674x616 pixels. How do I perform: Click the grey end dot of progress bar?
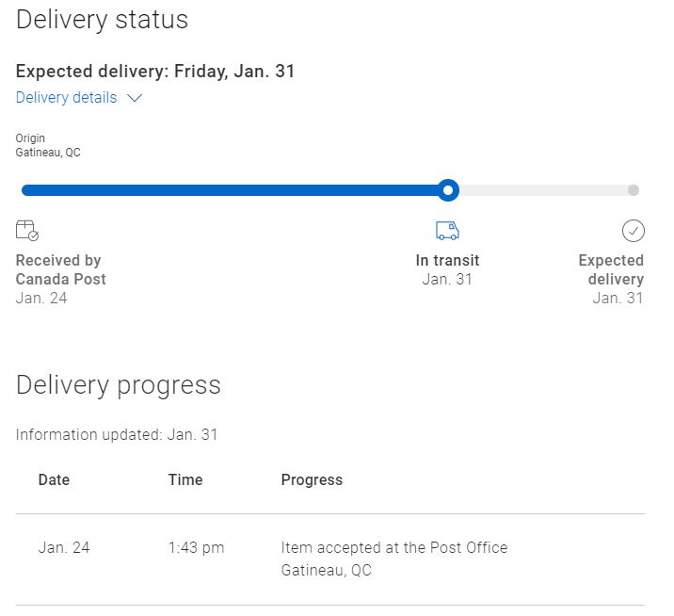click(634, 190)
